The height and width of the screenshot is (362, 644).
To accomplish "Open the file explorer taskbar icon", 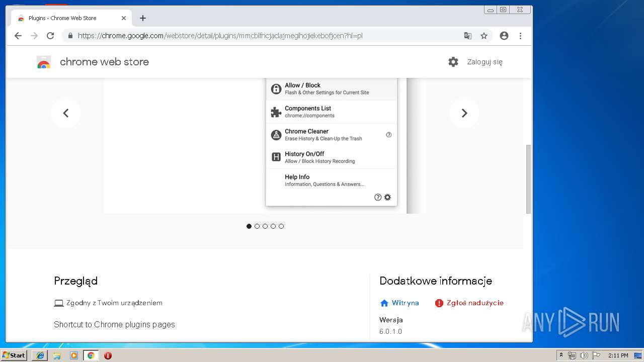I will [x=57, y=355].
